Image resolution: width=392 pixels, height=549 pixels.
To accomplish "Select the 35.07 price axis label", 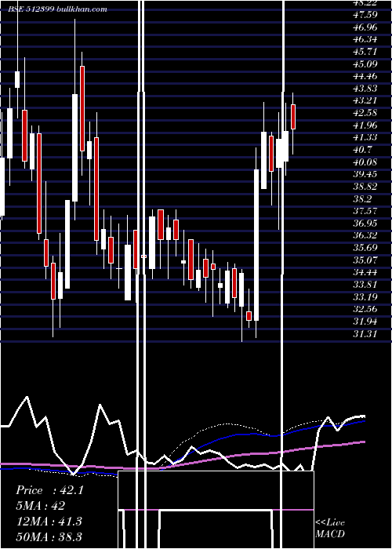I will [x=365, y=260].
